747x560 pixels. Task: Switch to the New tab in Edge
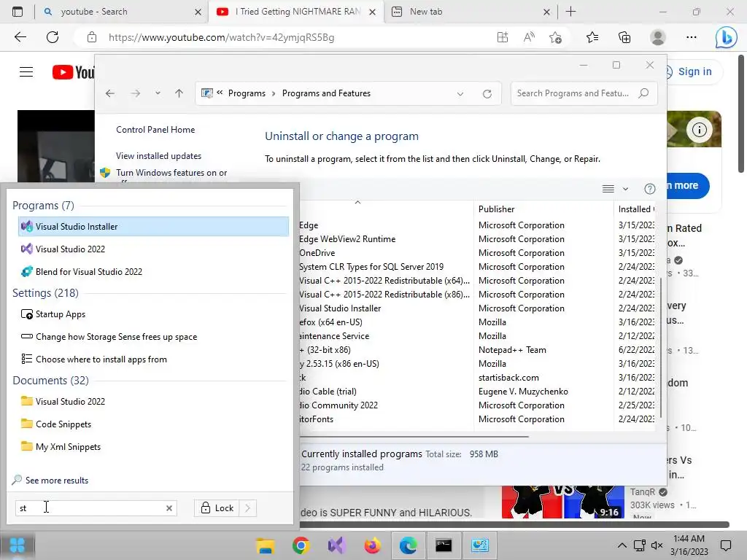pyautogui.click(x=471, y=12)
